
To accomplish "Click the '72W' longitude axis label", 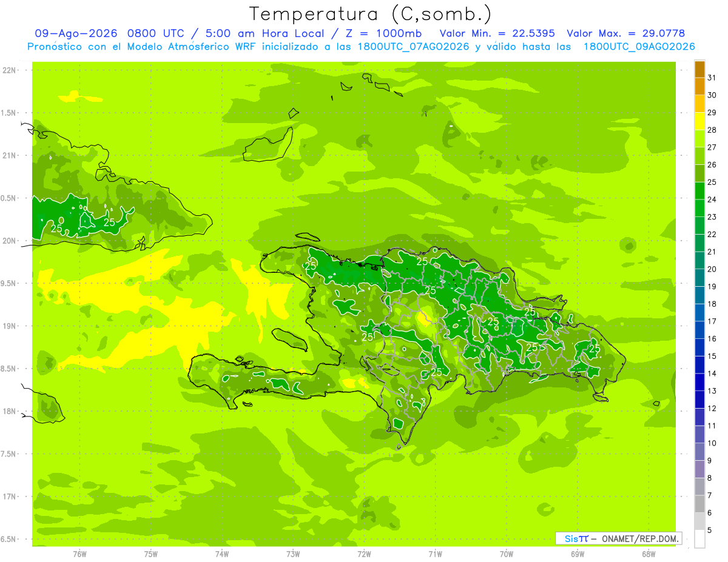I will pos(365,554).
